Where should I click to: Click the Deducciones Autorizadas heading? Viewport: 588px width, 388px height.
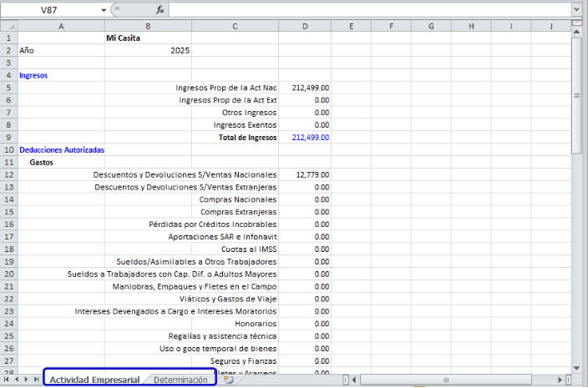62,150
